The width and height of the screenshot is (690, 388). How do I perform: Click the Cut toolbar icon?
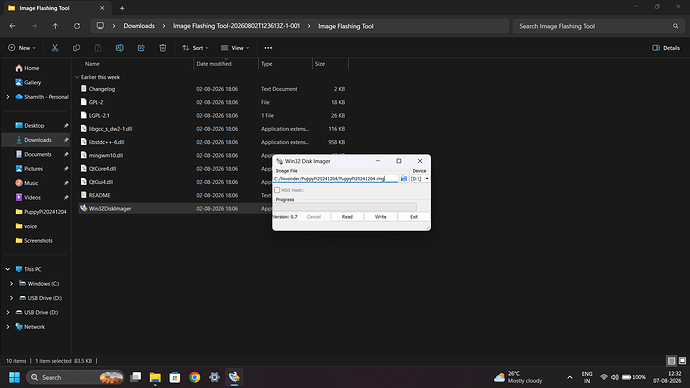pos(55,48)
